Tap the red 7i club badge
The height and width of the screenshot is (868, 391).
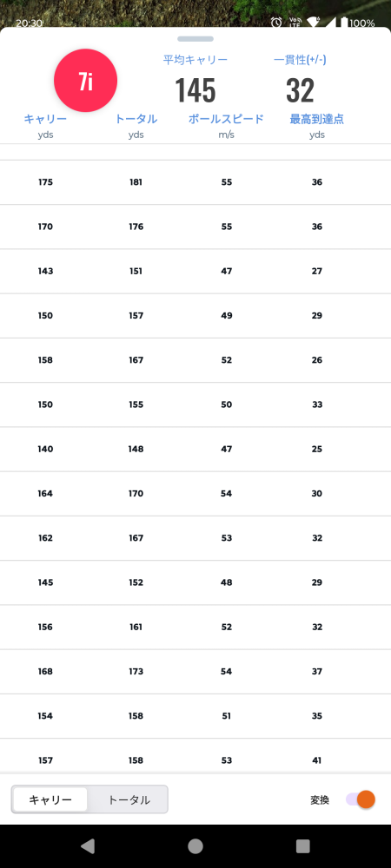[85, 81]
